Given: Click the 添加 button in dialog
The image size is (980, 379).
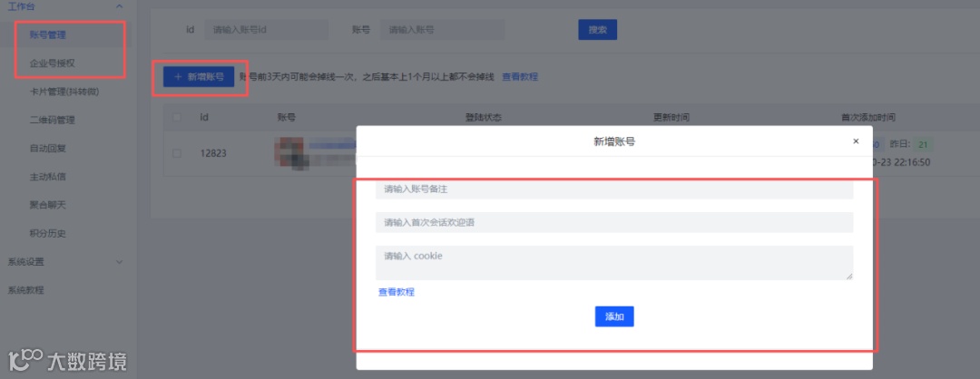Looking at the screenshot, I should pyautogui.click(x=614, y=316).
